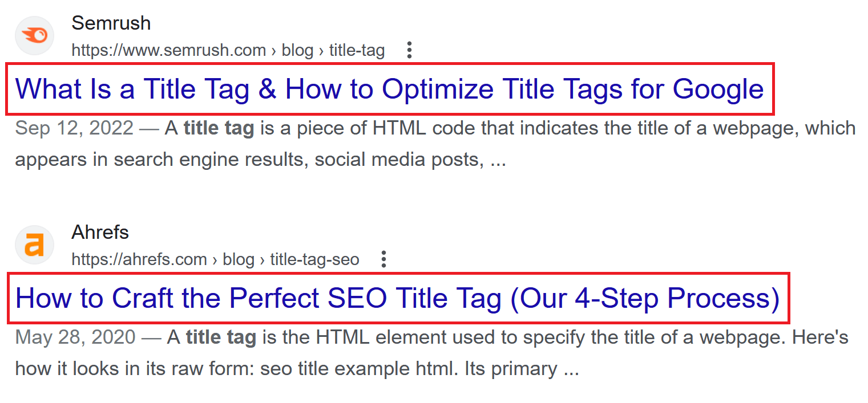
Task: Click the 'title-tag' breadcrumb segment under Semrush
Action: (x=357, y=51)
